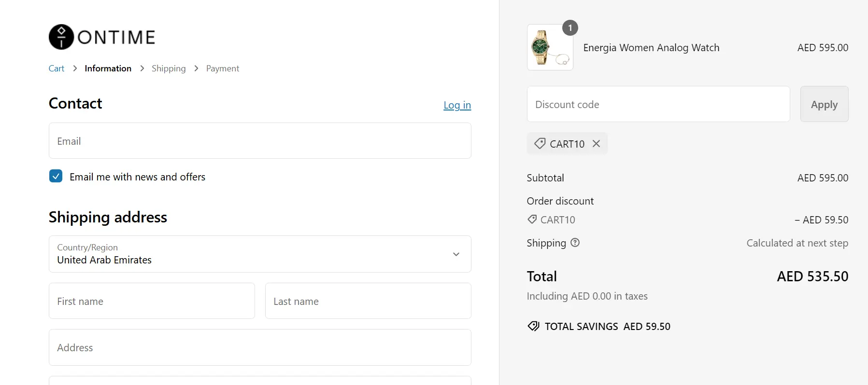Click the AED 535.50 total amount

(812, 276)
